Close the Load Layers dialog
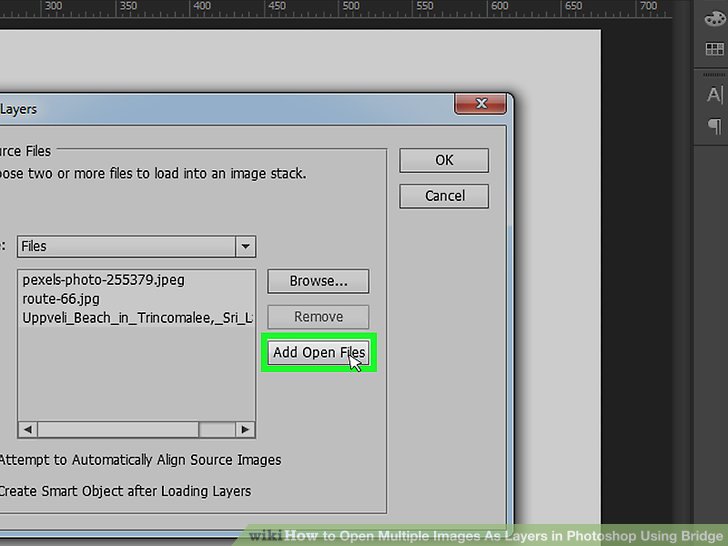728x546 pixels. coord(481,104)
